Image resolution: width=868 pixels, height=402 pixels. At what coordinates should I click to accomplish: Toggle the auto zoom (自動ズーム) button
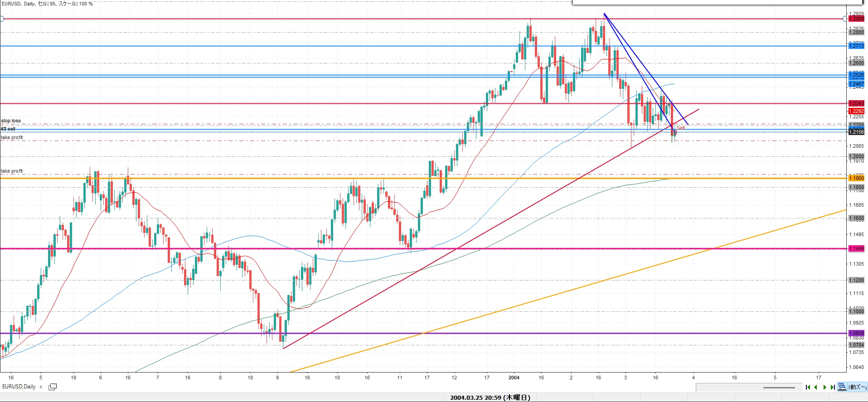click(x=857, y=387)
